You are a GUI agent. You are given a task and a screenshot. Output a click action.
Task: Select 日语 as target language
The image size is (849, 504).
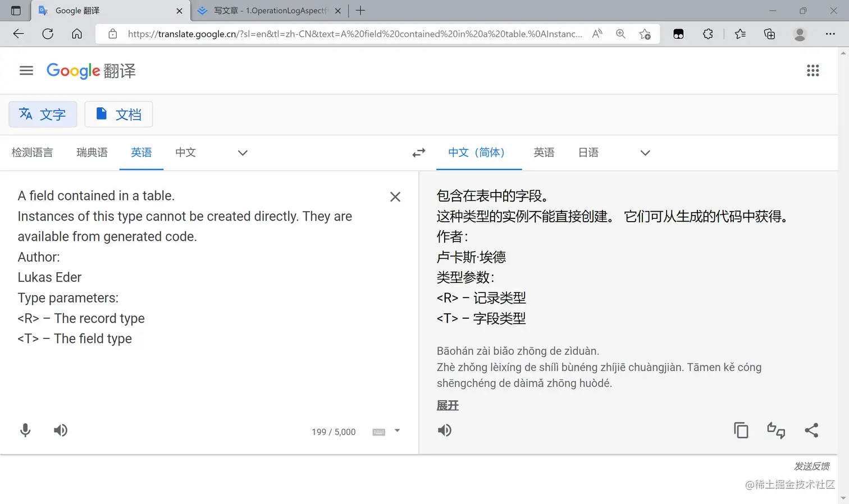pyautogui.click(x=588, y=153)
